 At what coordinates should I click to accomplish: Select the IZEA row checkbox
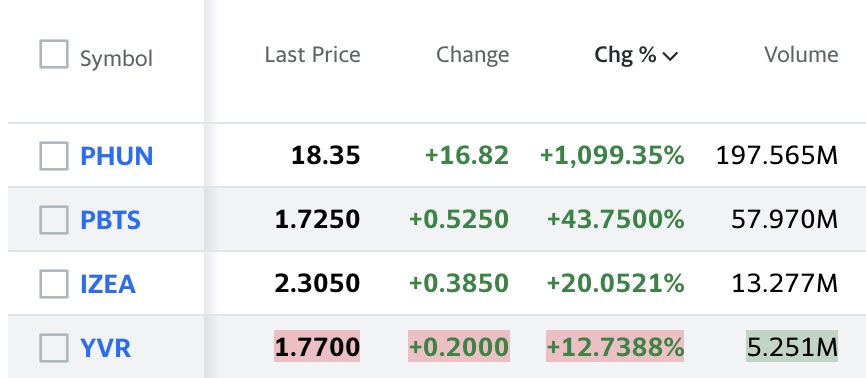[x=54, y=284]
